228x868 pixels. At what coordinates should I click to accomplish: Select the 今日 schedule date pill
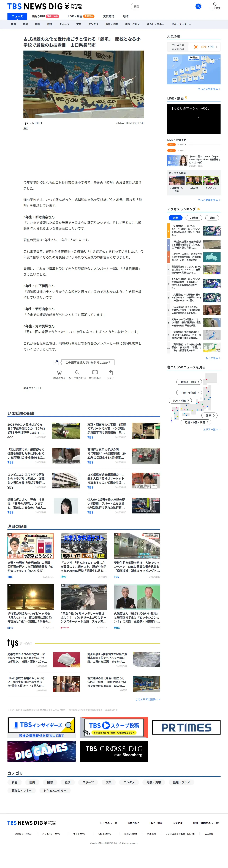(172, 145)
